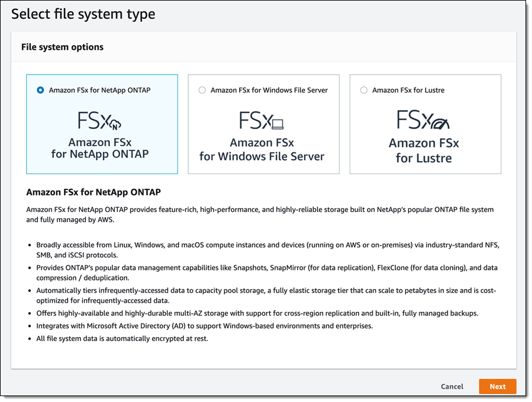Click the bullet starting 'Automatically tiers infrequently-accessed data'
Viewport: 532px width, 402px height.
click(x=266, y=295)
